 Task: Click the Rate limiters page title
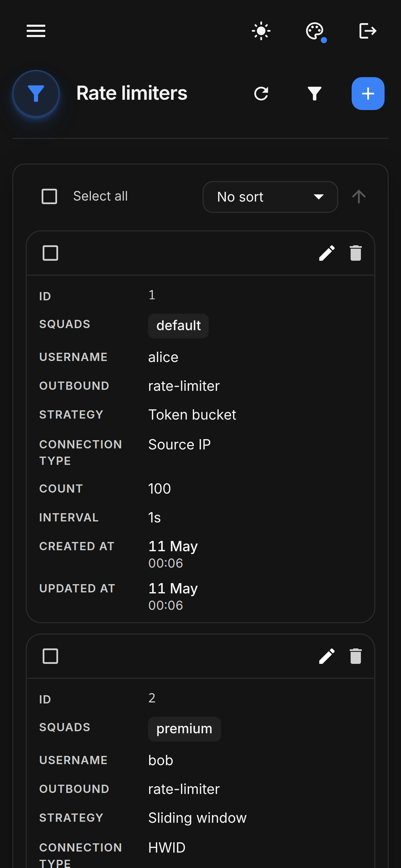132,93
